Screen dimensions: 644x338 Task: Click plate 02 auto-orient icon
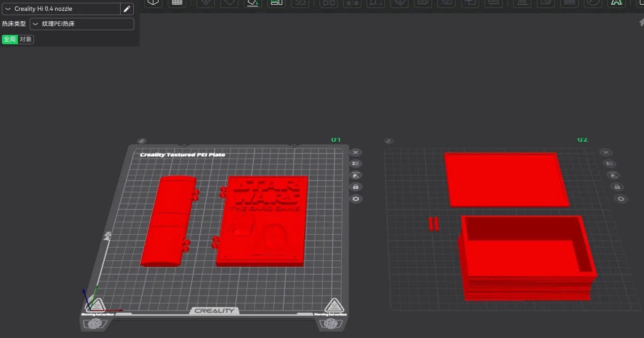pyautogui.click(x=613, y=175)
